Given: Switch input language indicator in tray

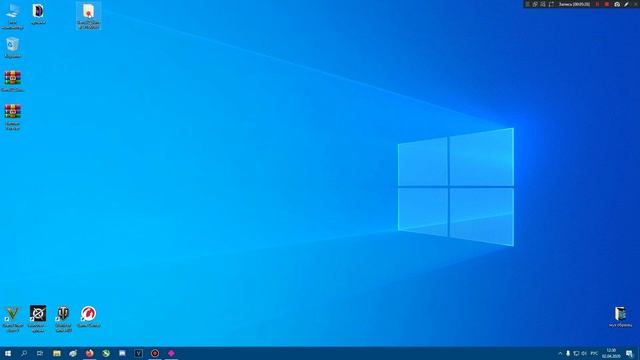Looking at the screenshot, I should pos(594,353).
